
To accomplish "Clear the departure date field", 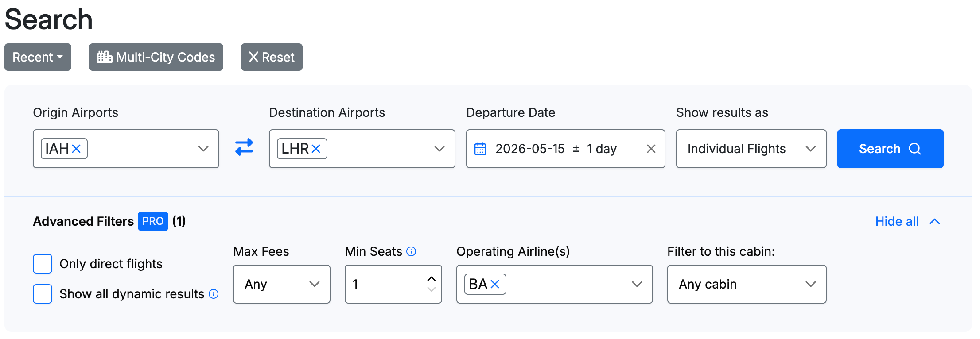I will point(651,149).
